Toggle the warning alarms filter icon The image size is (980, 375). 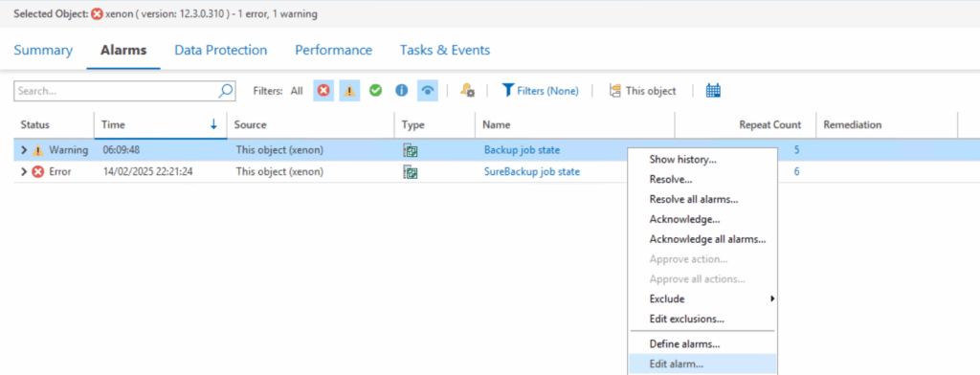pyautogui.click(x=349, y=91)
